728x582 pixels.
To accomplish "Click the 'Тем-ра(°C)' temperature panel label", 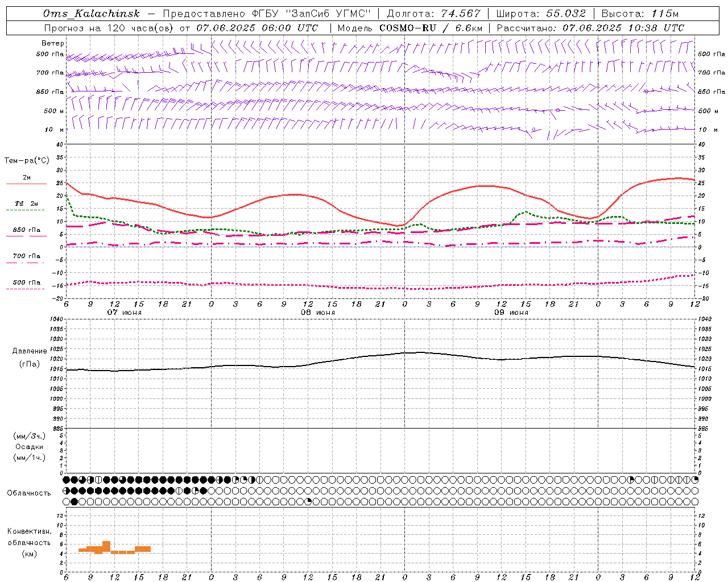I will (27, 161).
